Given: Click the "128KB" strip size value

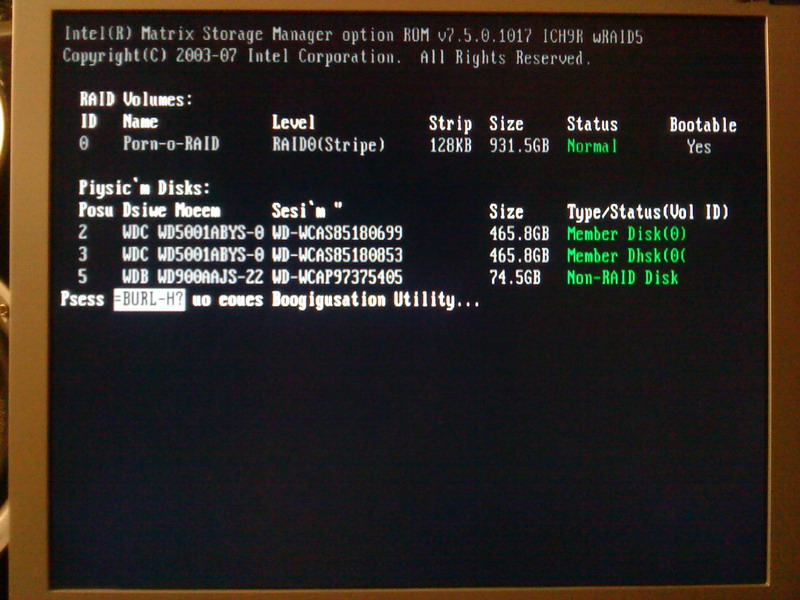Looking at the screenshot, I should point(451,146).
